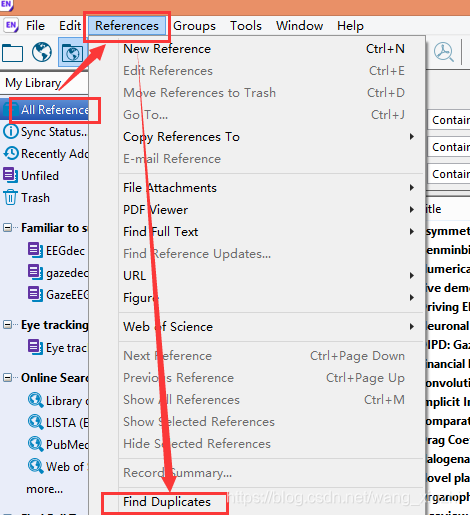Open the References menu
The image size is (470, 516).
127,26
